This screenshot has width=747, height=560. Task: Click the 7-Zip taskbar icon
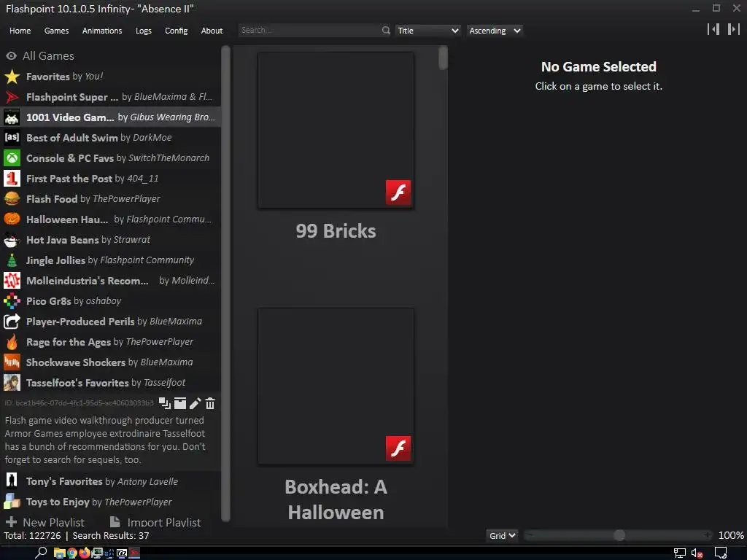122,553
